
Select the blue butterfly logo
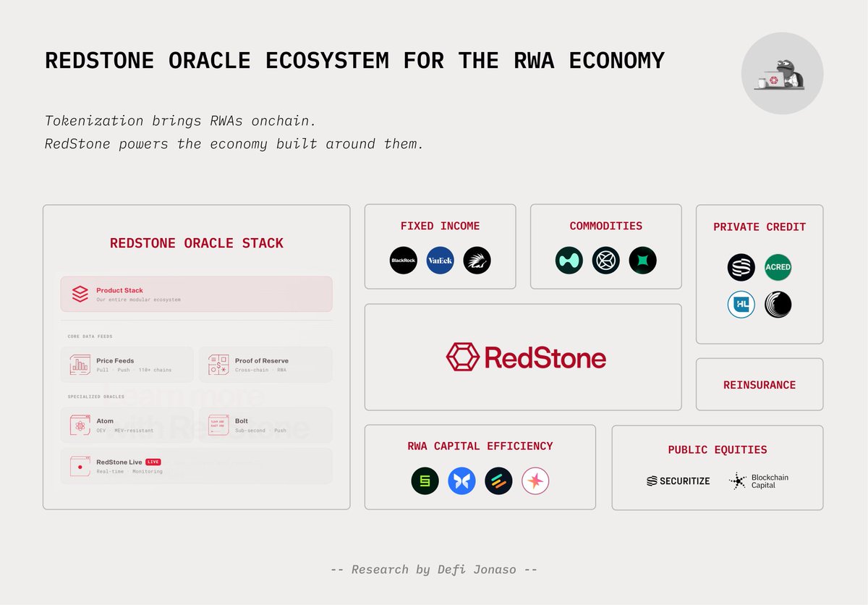pyautogui.click(x=462, y=481)
